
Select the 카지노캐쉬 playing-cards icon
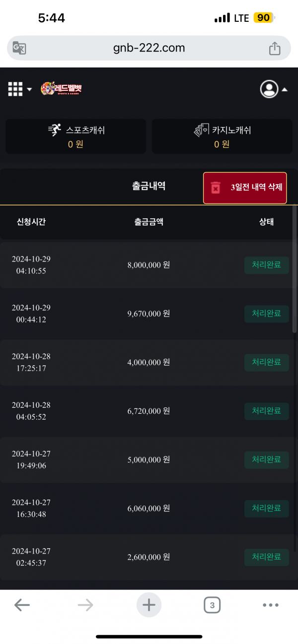201,130
